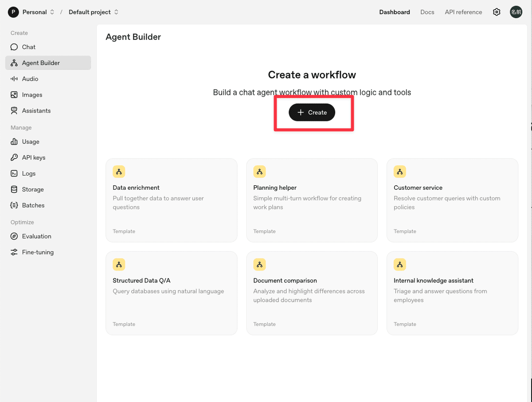Open Assistants via the robot icon
The height and width of the screenshot is (402, 532).
pyautogui.click(x=14, y=111)
